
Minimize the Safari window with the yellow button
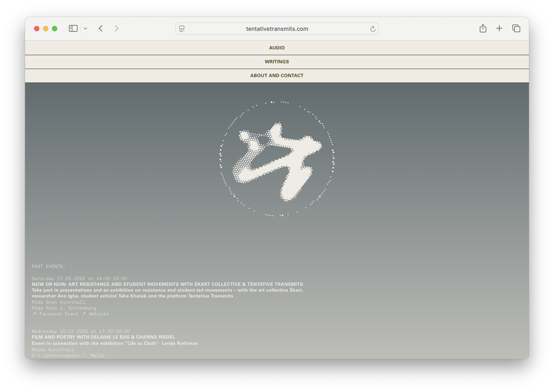[x=46, y=29]
